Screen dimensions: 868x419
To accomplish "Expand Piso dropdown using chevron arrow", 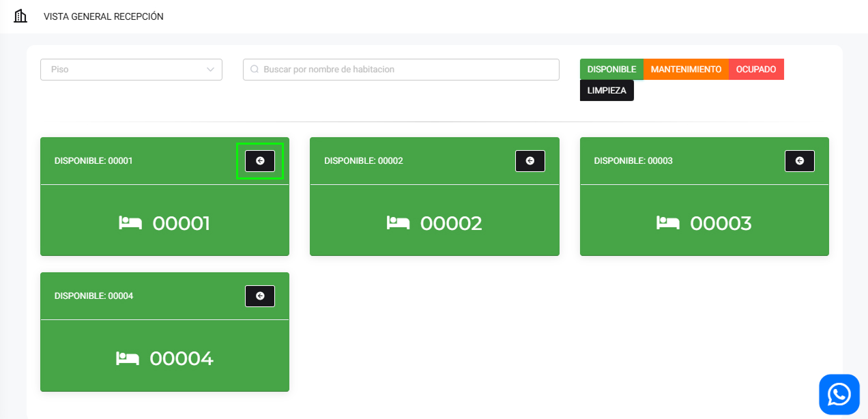I will (210, 70).
